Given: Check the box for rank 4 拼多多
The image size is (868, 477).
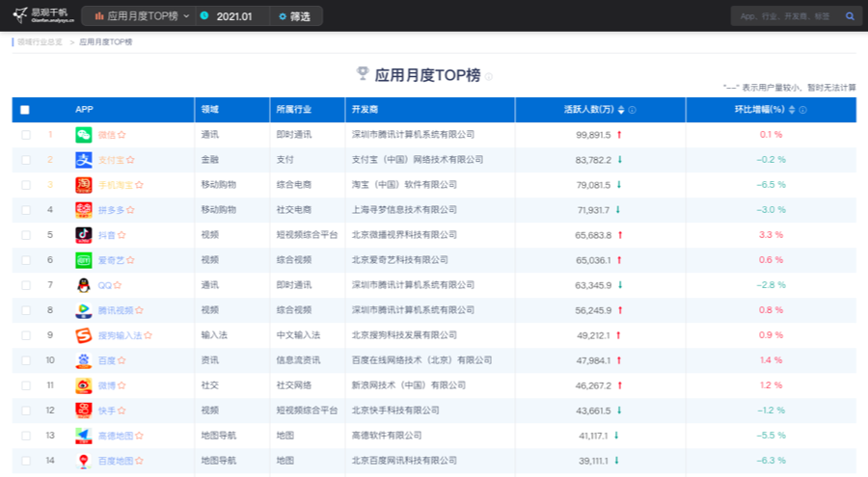Looking at the screenshot, I should point(26,210).
